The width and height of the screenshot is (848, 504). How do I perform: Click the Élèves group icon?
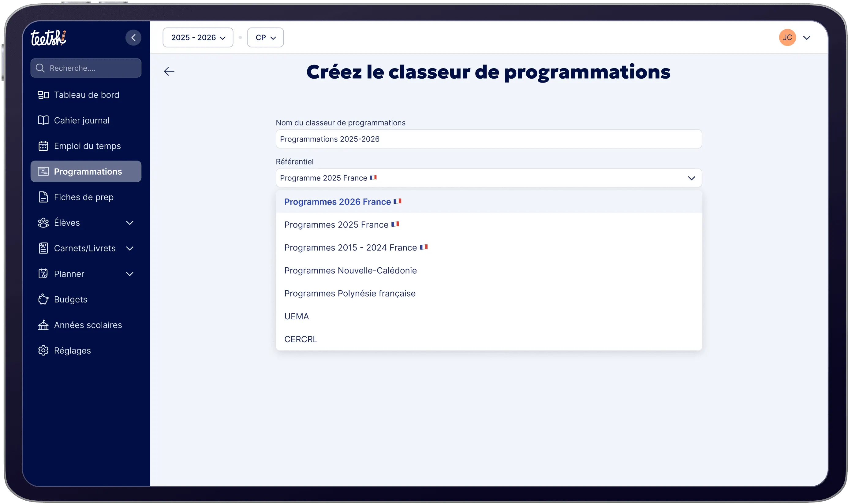43,222
